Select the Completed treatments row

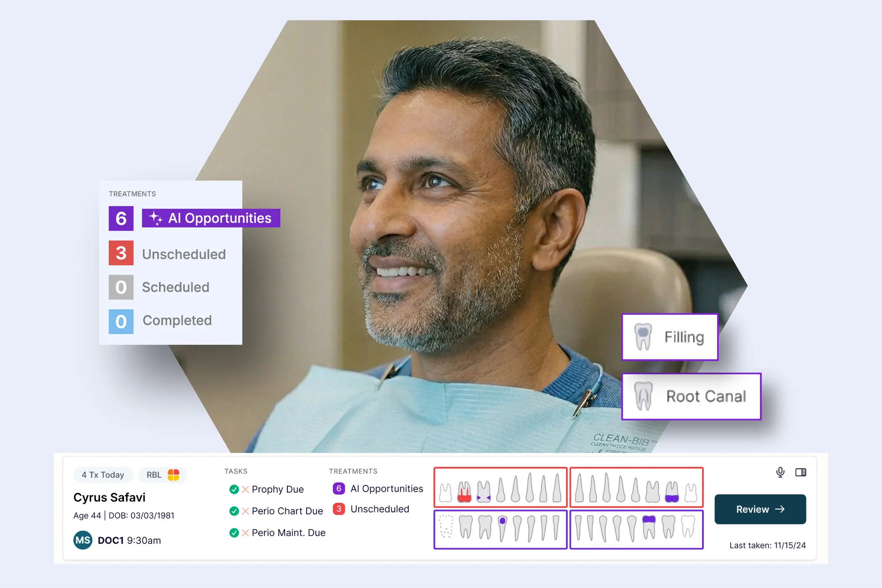point(177,320)
